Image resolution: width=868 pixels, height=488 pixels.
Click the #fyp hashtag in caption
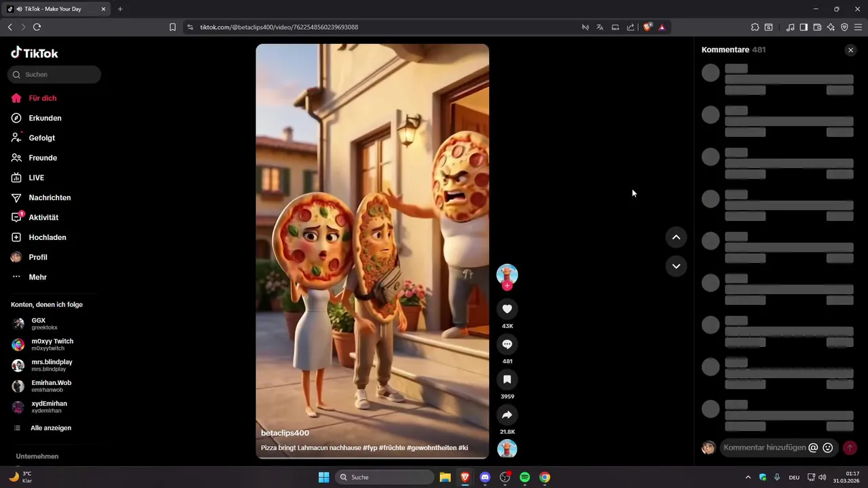click(x=371, y=448)
